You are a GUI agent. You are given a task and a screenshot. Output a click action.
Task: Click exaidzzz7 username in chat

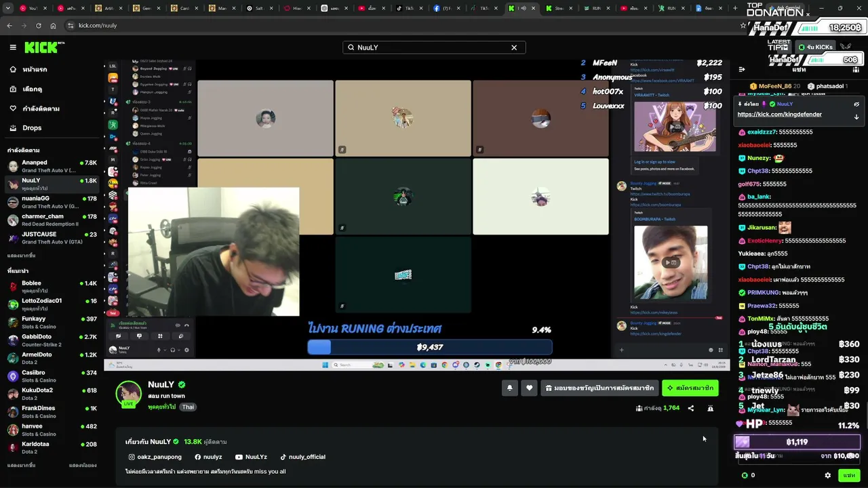761,132
